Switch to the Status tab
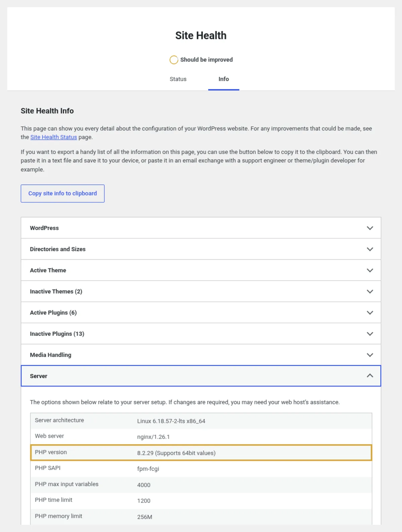Image resolution: width=402 pixels, height=532 pixels. 178,79
